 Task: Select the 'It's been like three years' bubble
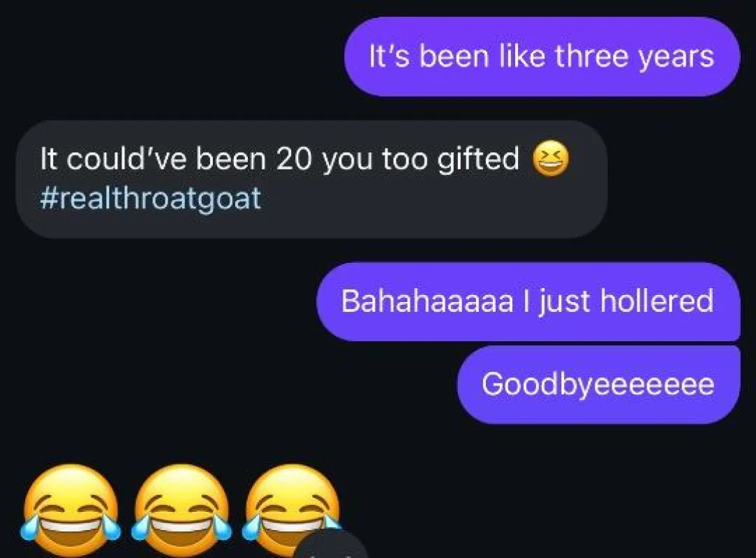pyautogui.click(x=542, y=56)
